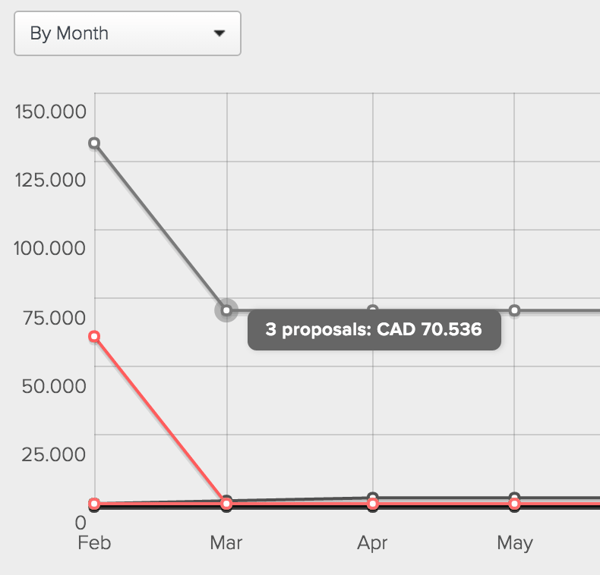Select the gray data point at Feb near 137.000
600x575 pixels.
coord(95,143)
